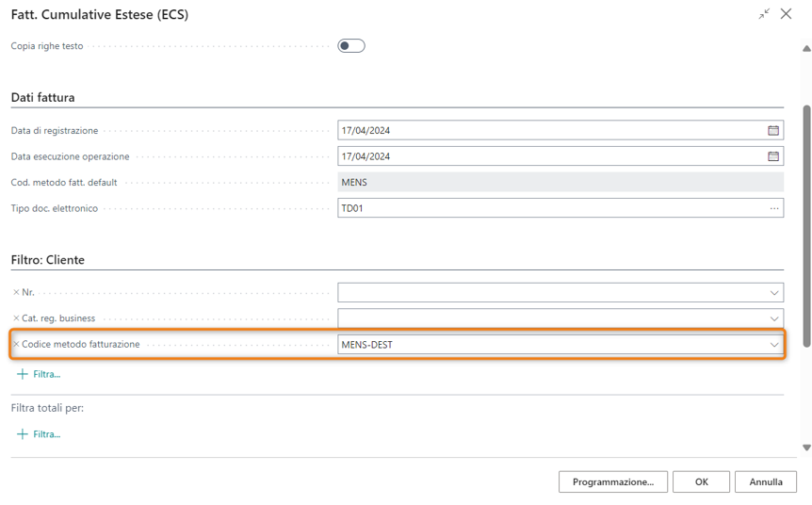
Task: Toggle the Copia righe testo switch
Action: (x=351, y=45)
